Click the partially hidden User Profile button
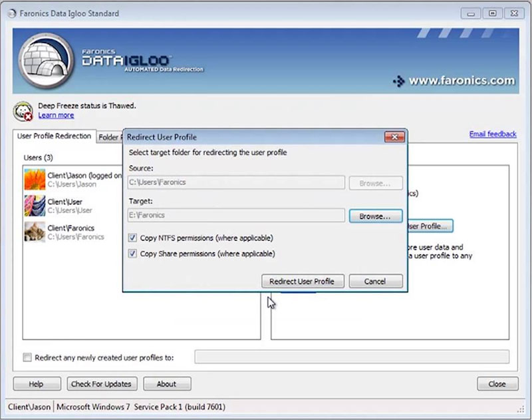Screen dimensions: 532x420 [x=430, y=226]
